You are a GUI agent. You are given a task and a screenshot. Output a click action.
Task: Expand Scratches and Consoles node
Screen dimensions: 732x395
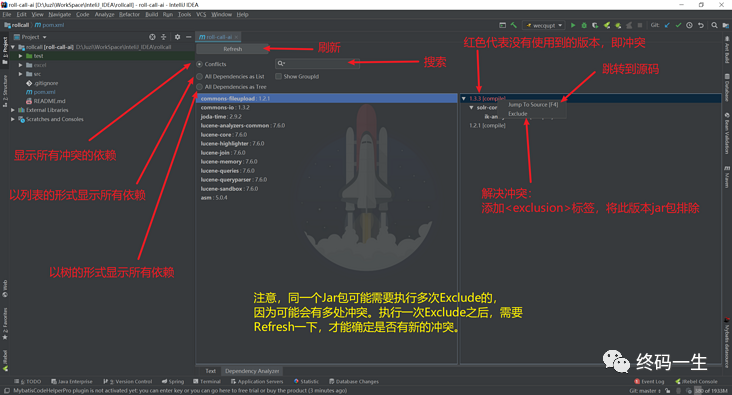[13, 119]
